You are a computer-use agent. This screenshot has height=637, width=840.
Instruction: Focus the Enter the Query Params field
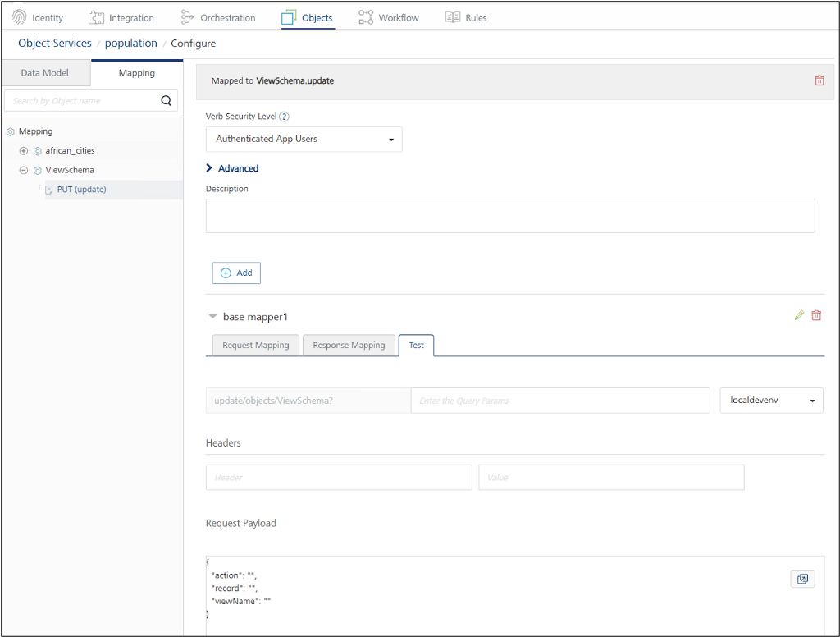(560, 401)
